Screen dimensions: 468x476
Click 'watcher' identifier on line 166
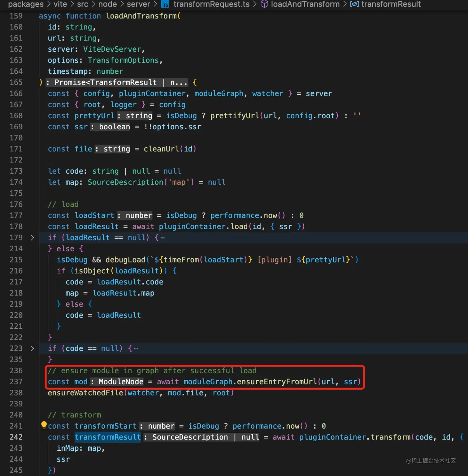[268, 93]
